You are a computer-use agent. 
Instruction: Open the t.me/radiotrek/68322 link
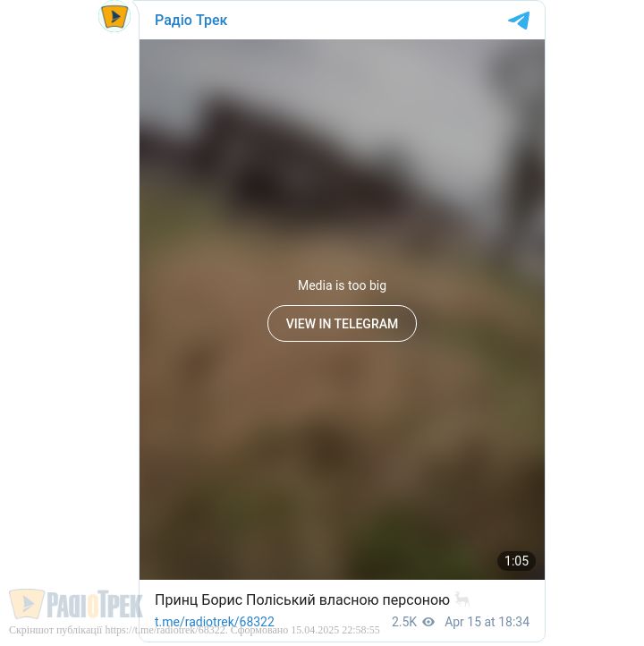215,622
